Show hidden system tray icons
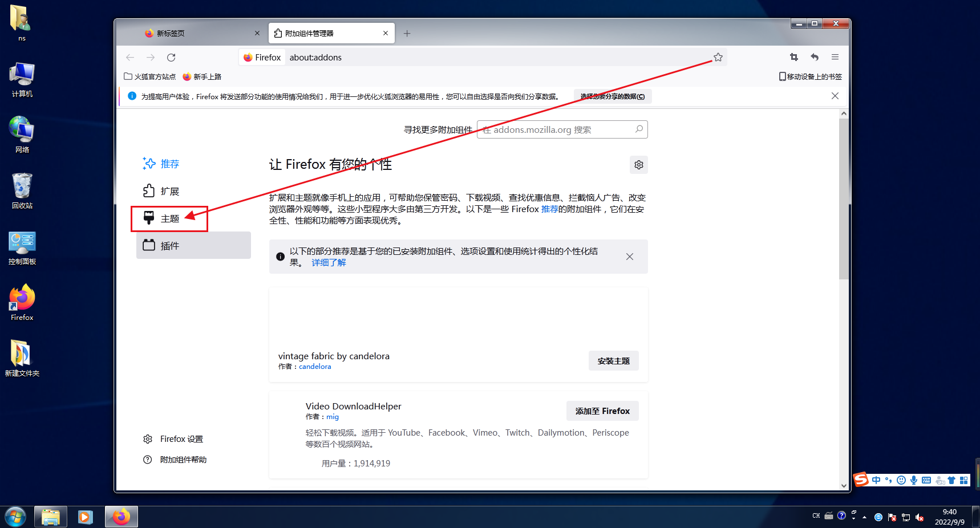Image resolution: width=980 pixels, height=528 pixels. point(865,517)
